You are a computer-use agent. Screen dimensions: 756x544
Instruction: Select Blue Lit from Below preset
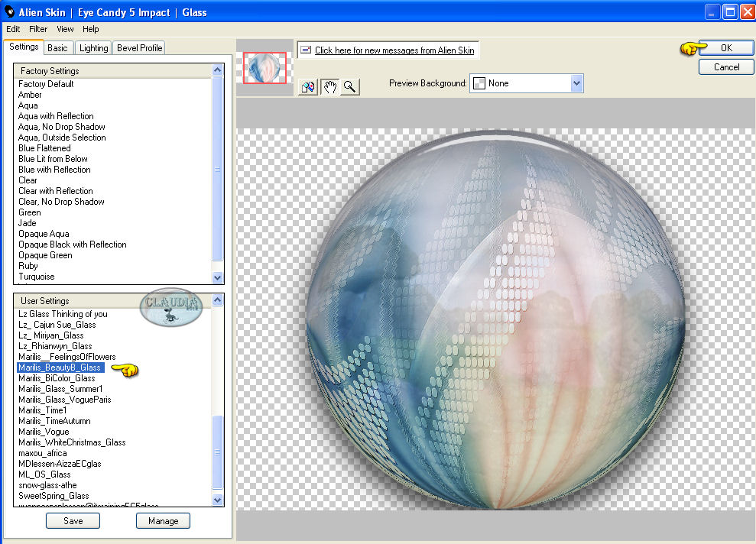click(53, 158)
